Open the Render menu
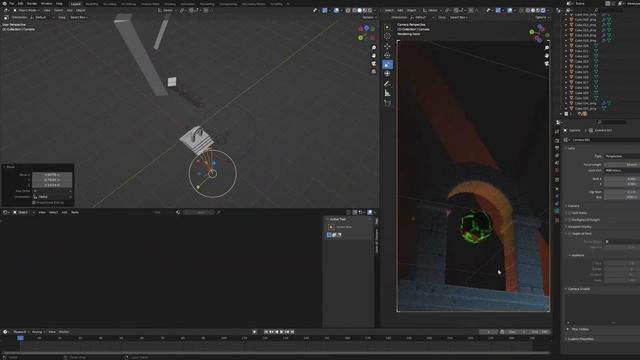Image resolution: width=640 pixels, height=360 pixels. point(32,4)
